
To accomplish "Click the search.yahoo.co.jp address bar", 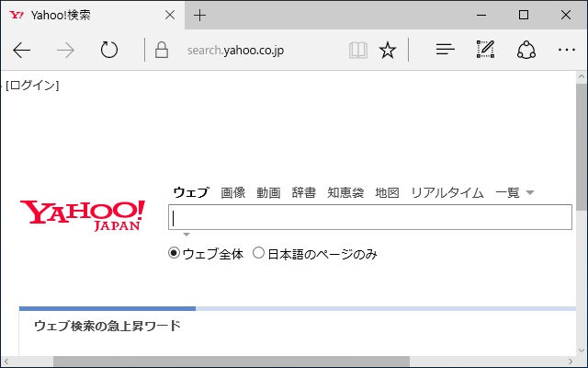I will 235,50.
